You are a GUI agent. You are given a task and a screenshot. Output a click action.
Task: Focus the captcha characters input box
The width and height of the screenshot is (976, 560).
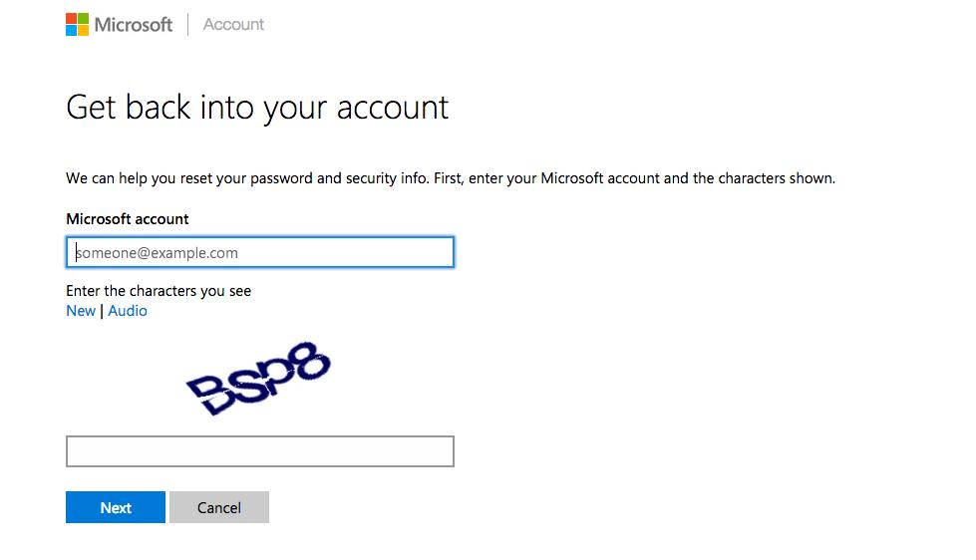click(260, 451)
